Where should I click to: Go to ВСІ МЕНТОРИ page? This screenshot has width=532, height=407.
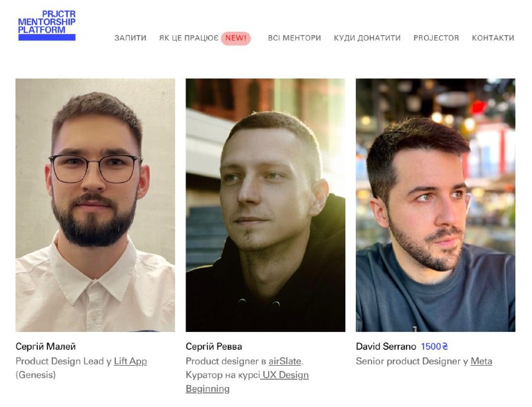coord(294,38)
